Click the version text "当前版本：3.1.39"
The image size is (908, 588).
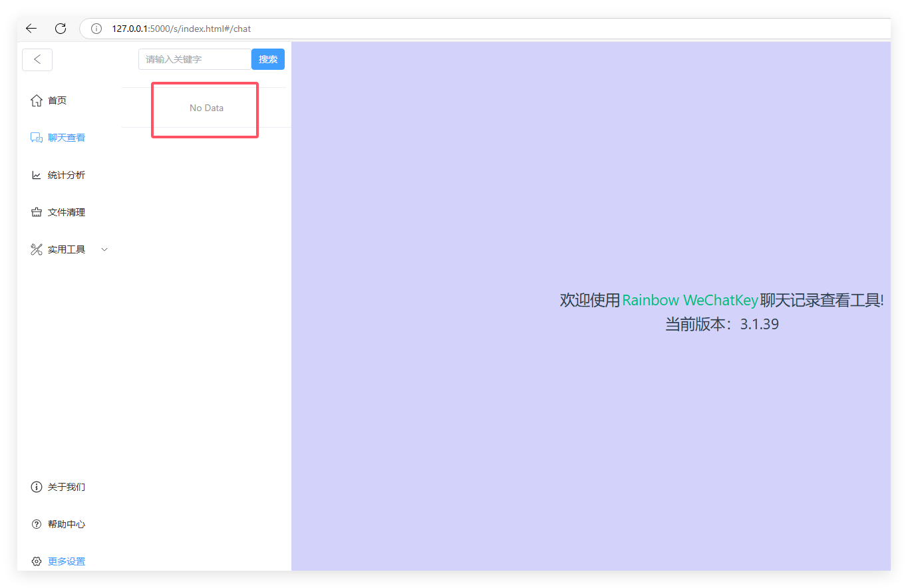[x=722, y=325]
